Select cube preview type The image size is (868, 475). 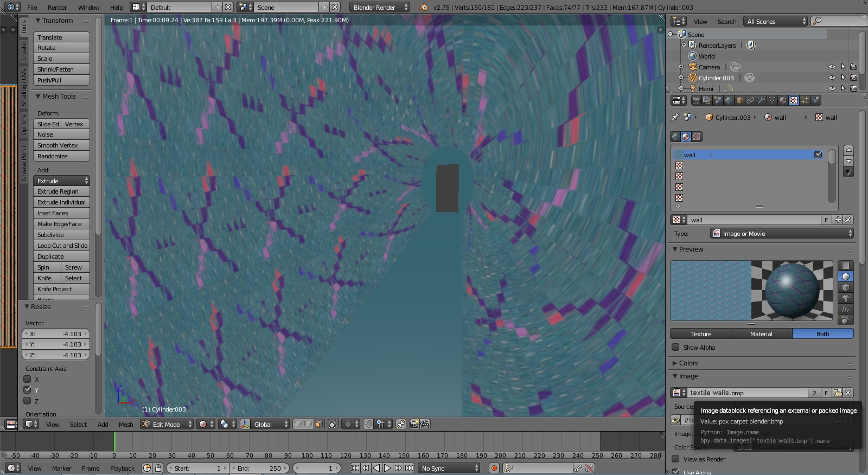[x=845, y=287]
